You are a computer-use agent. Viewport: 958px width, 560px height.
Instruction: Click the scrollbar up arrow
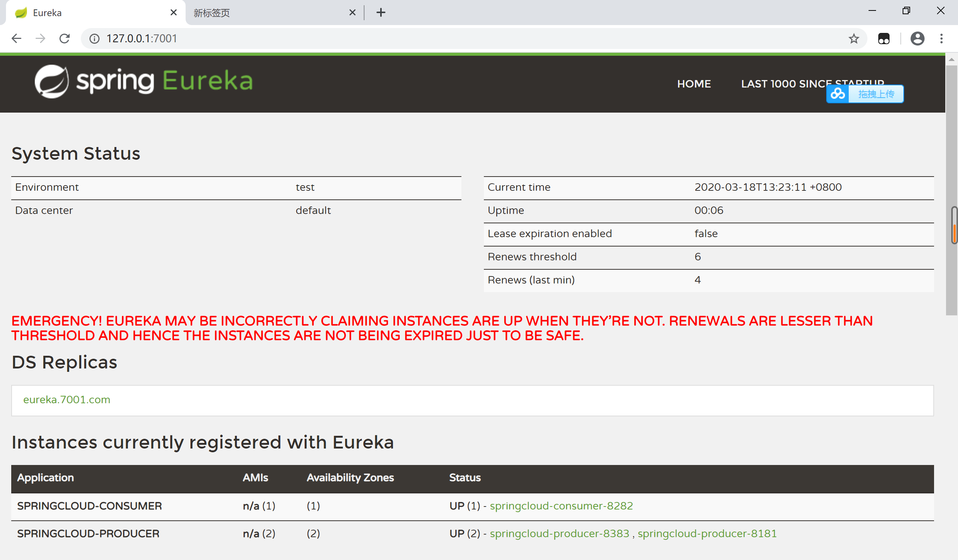click(x=952, y=59)
